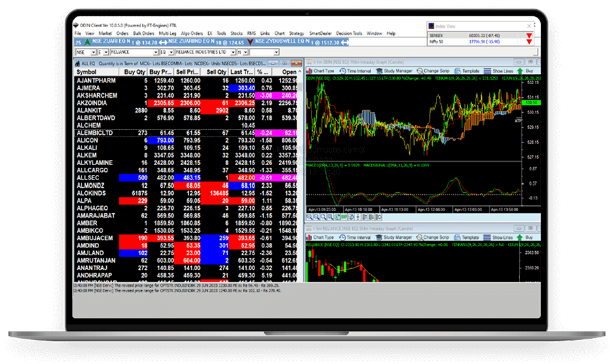This screenshot has height=364, width=614.
Task: Open the RMS menu
Action: pos(251,34)
